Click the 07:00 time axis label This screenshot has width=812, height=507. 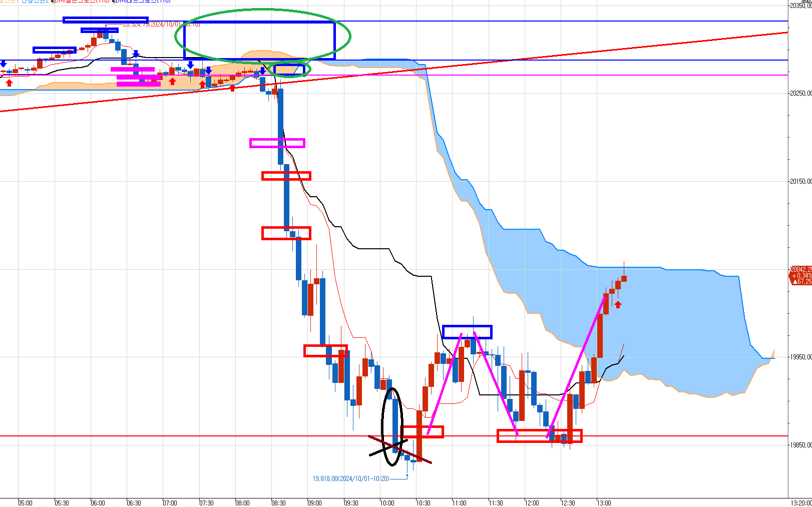pos(170,503)
